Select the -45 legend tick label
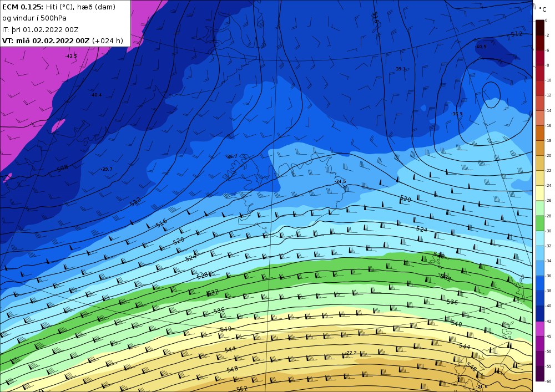 (548, 337)
